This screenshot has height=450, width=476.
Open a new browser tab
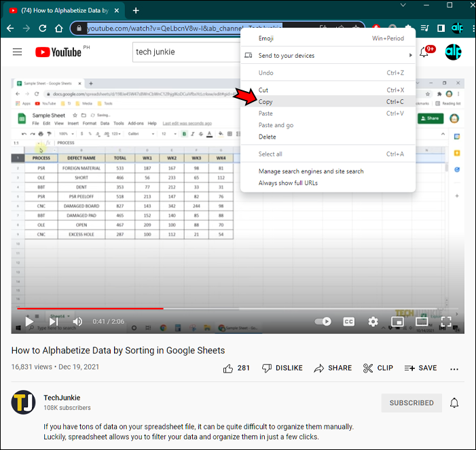(136, 11)
